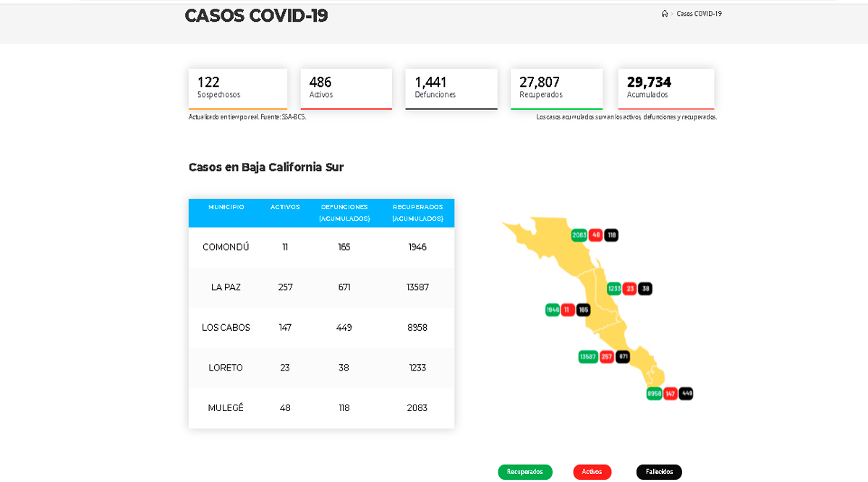Click the Activos stat card showing 486
Image resolution: width=868 pixels, height=482 pixels.
click(x=346, y=88)
